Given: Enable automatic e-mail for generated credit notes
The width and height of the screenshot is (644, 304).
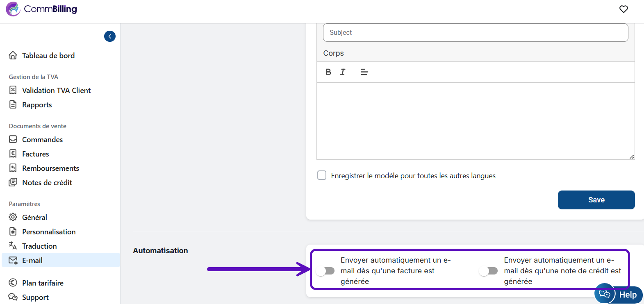Looking at the screenshot, I should point(489,271).
